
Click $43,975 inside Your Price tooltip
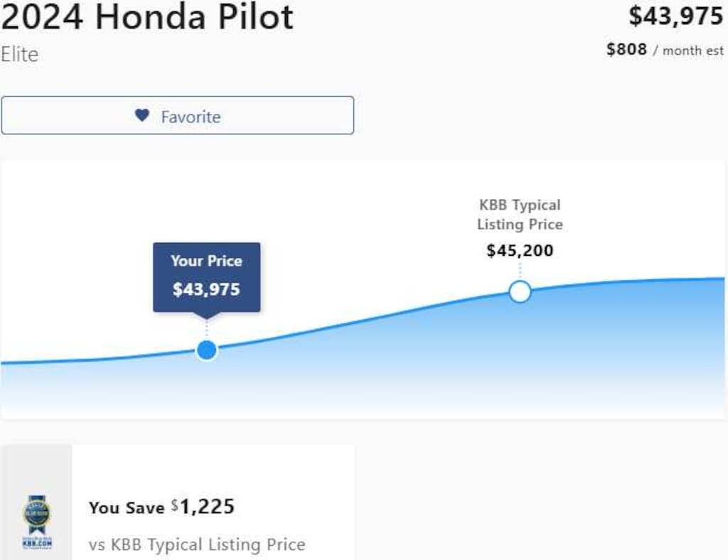[206, 289]
